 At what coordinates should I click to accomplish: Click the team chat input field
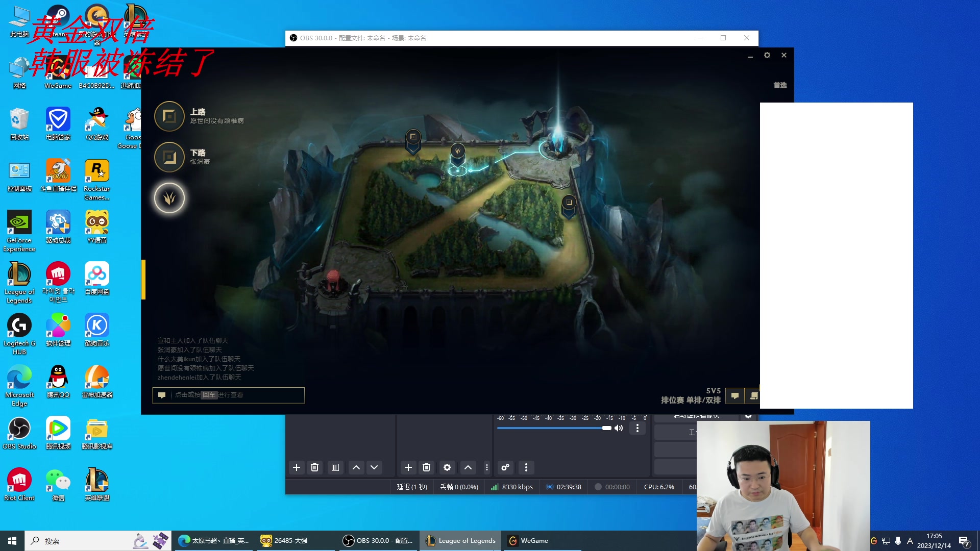229,395
